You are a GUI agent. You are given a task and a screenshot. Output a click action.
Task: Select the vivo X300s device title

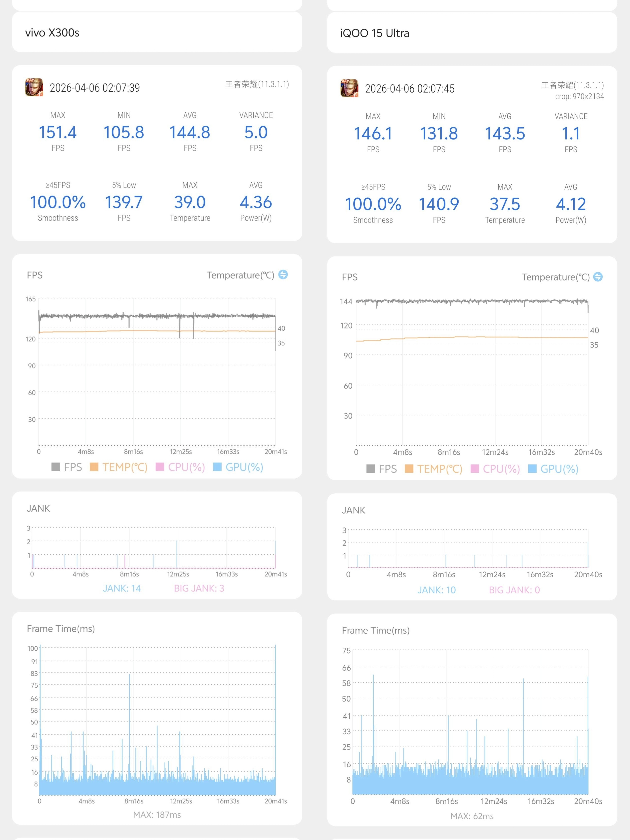coord(52,33)
